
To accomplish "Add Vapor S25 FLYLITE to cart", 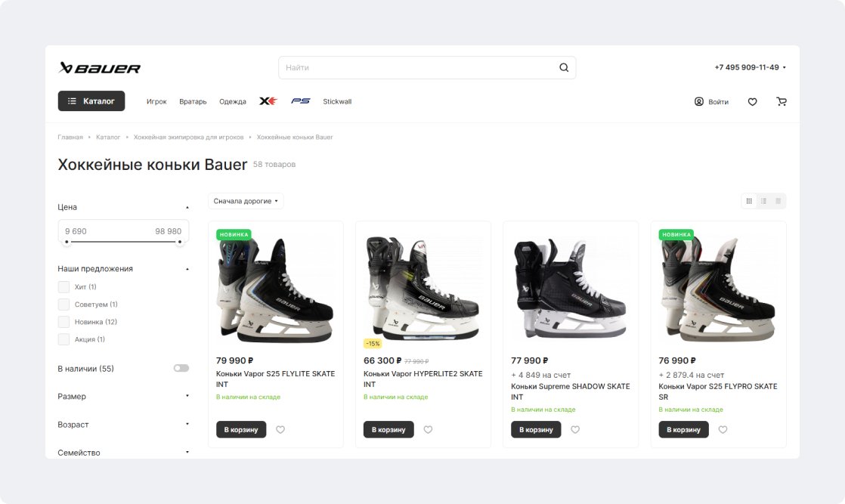I will 241,430.
